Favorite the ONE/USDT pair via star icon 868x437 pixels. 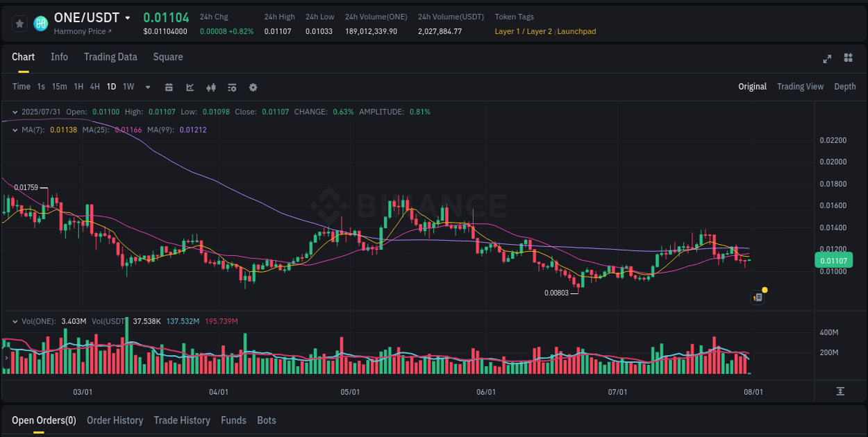pos(20,23)
